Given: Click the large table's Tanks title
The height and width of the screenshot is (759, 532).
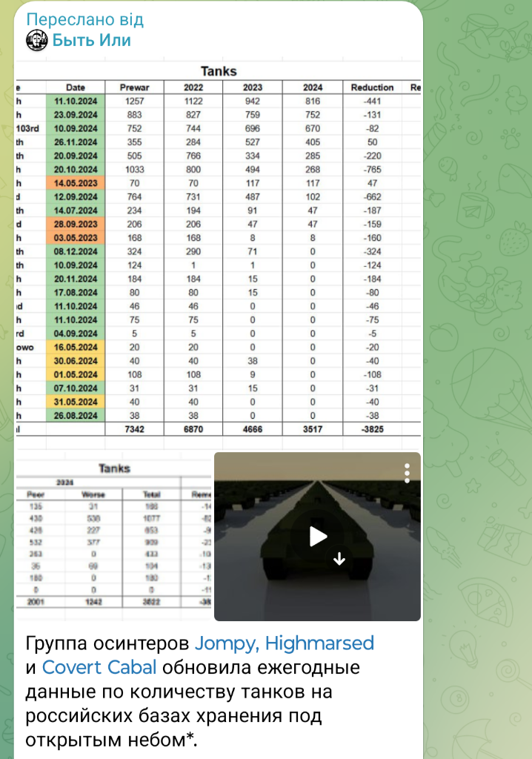Looking at the screenshot, I should (x=219, y=71).
